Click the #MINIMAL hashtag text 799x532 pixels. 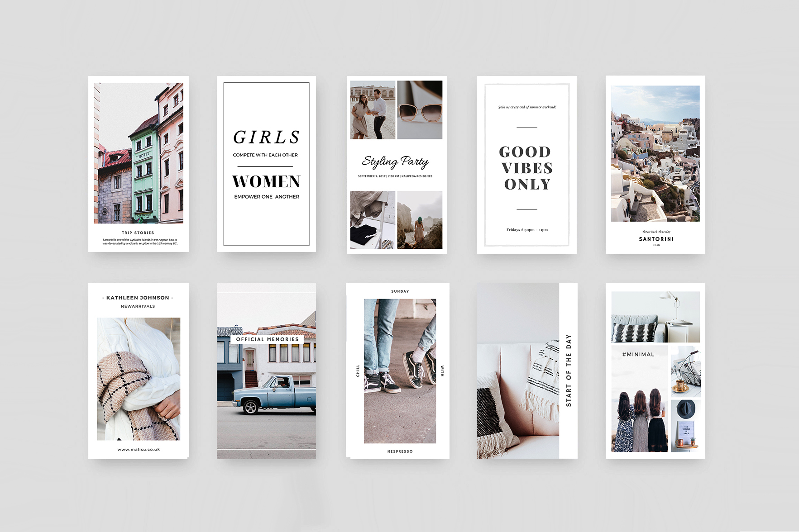pyautogui.click(x=638, y=354)
